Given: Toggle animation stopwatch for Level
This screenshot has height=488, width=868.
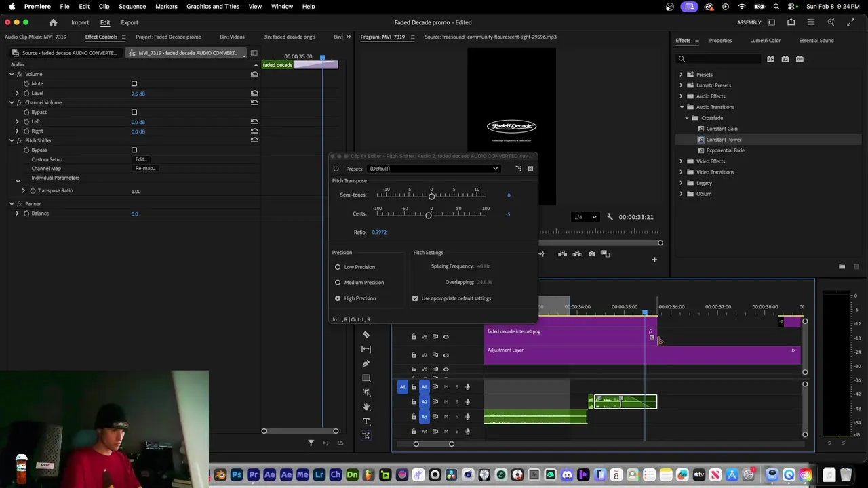Looking at the screenshot, I should [26, 93].
